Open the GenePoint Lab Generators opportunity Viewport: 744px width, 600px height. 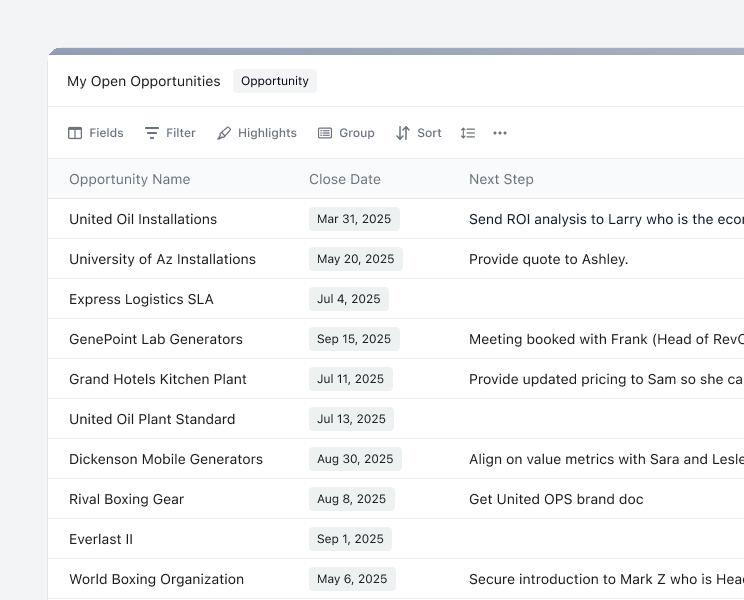[x=156, y=339]
